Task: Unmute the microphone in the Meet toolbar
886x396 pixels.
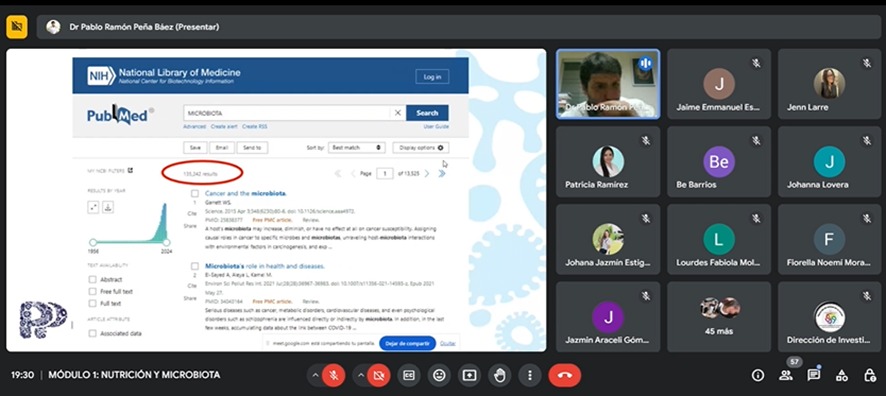Action: click(x=333, y=375)
